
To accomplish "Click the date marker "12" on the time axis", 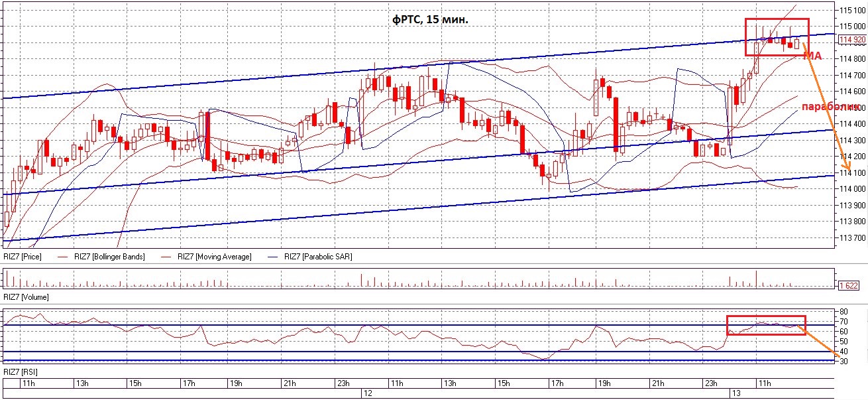I will tap(366, 393).
